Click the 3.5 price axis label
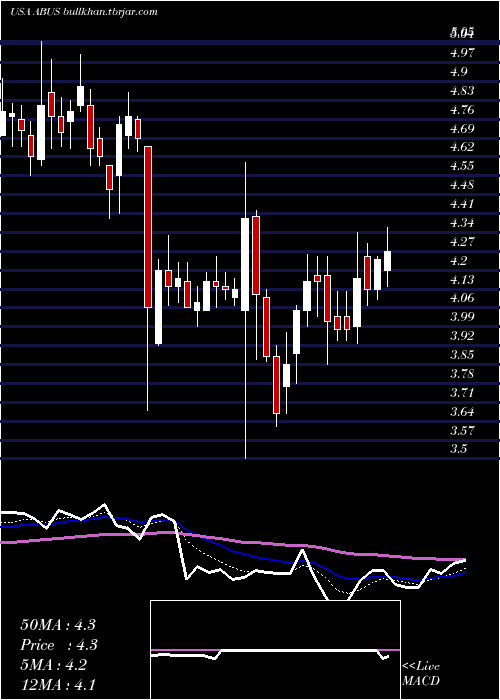Viewport: 500px width, 700px height. [458, 449]
